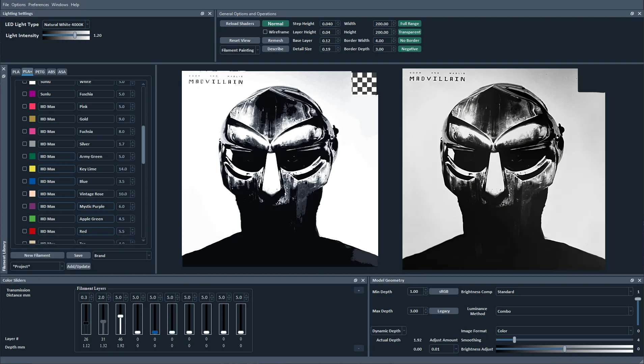Undock the Filament Library panel

[x=3, y=76]
